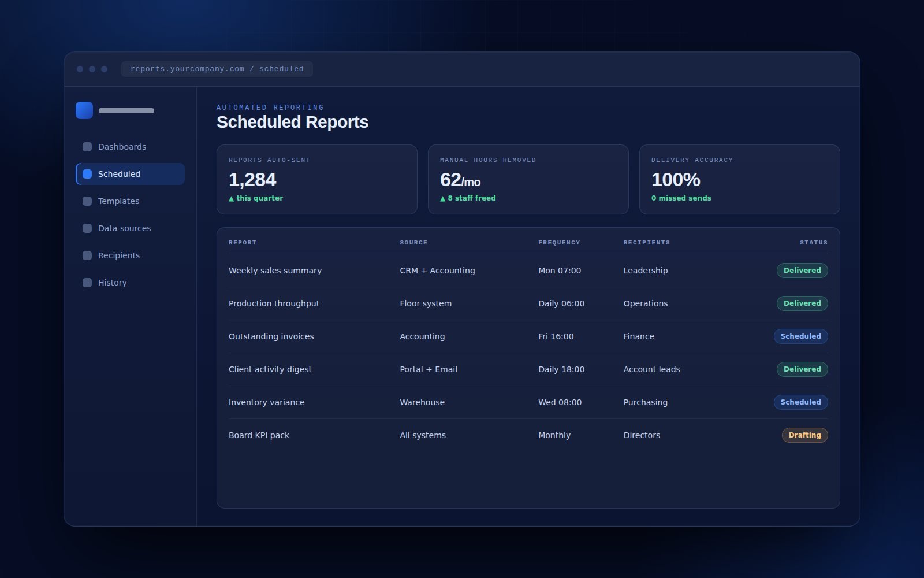This screenshot has width=924, height=578.
Task: Open the Templates menu item
Action: click(130, 201)
